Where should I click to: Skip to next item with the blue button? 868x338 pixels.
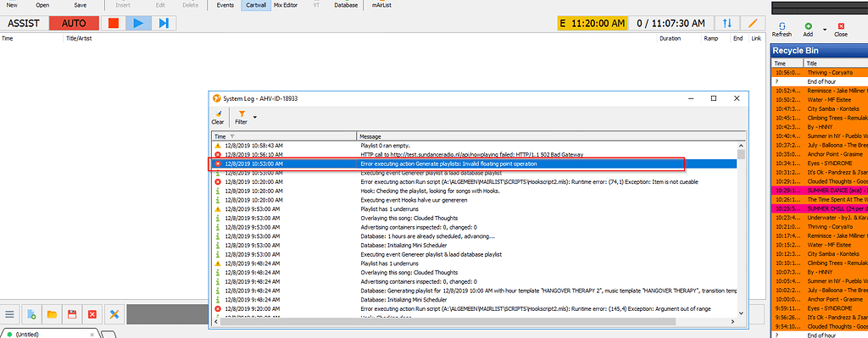pos(164,23)
